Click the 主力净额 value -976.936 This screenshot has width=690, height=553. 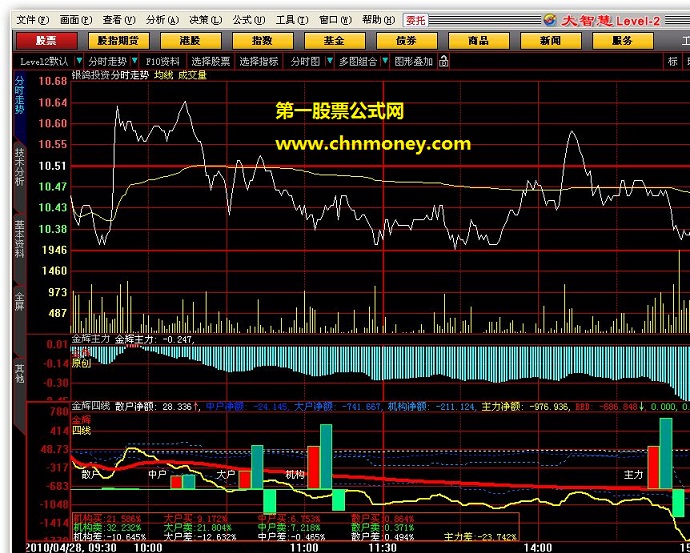tap(547, 406)
